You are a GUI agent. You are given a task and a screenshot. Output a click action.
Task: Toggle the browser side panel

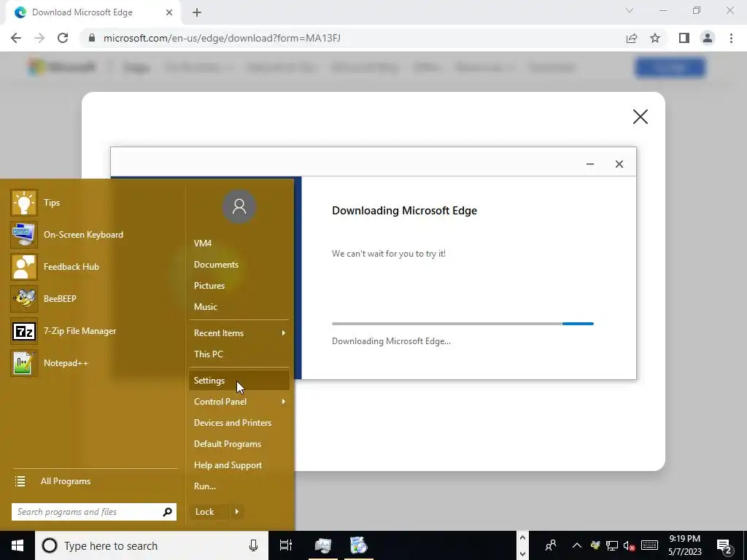click(x=684, y=38)
